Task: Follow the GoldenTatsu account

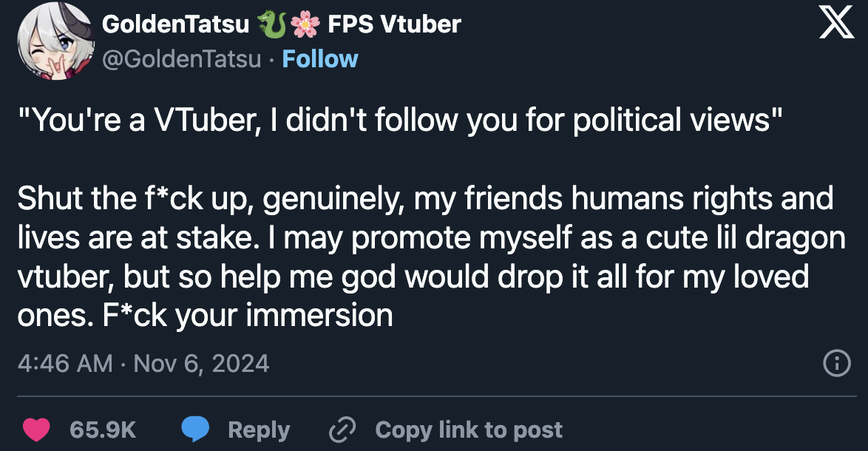Action: pyautogui.click(x=320, y=58)
